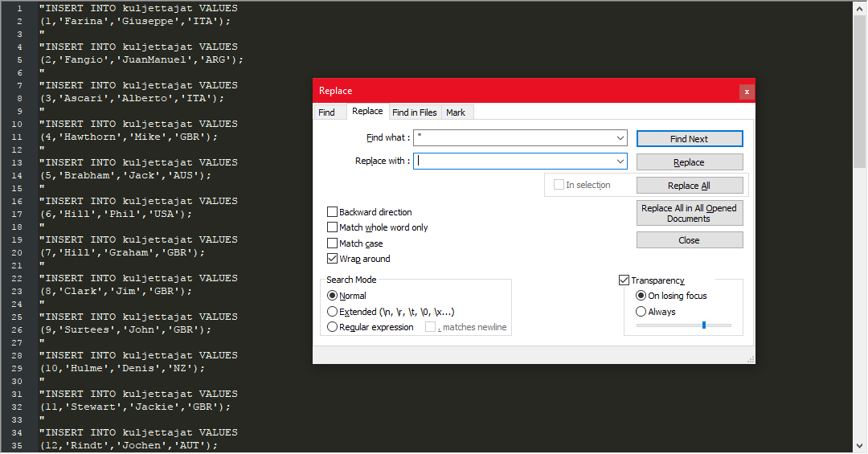The height and width of the screenshot is (454, 868).
Task: Uncheck the Wrap around checkbox
Action: [333, 259]
